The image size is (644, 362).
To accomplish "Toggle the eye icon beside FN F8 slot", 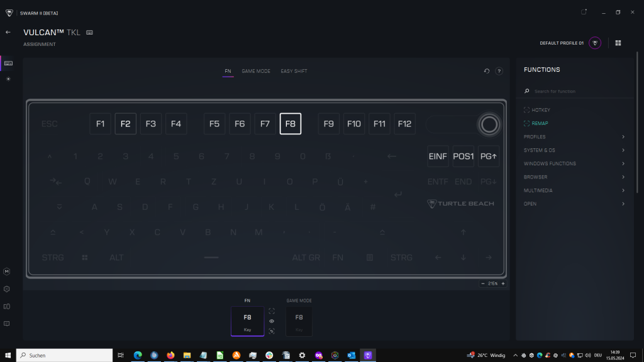I will [272, 321].
